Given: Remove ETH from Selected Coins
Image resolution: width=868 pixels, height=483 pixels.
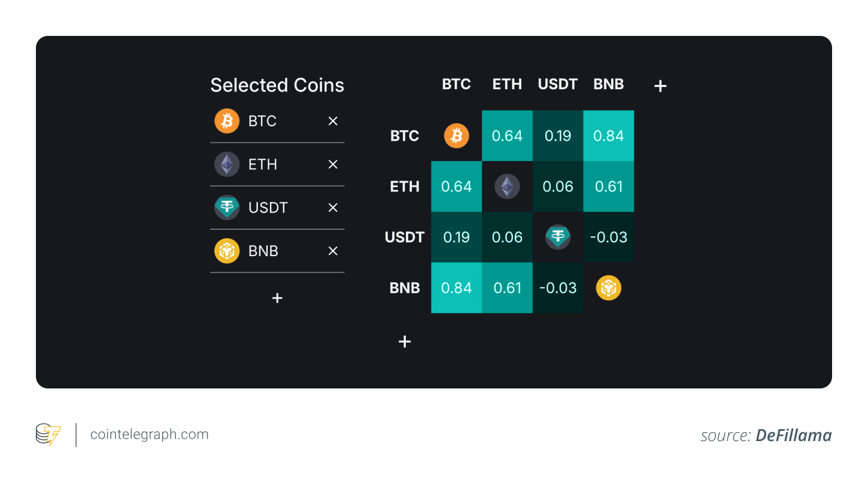Looking at the screenshot, I should 333,165.
